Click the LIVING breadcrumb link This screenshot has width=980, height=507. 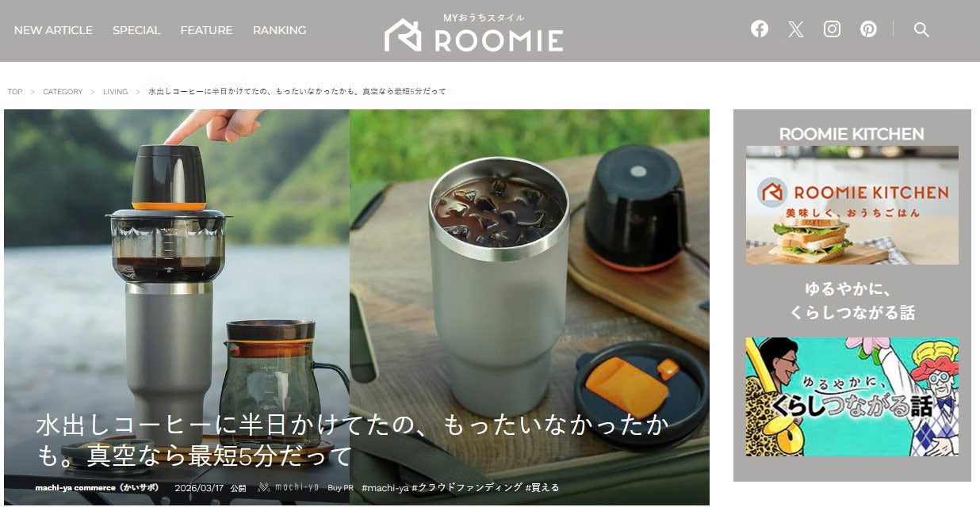[115, 92]
